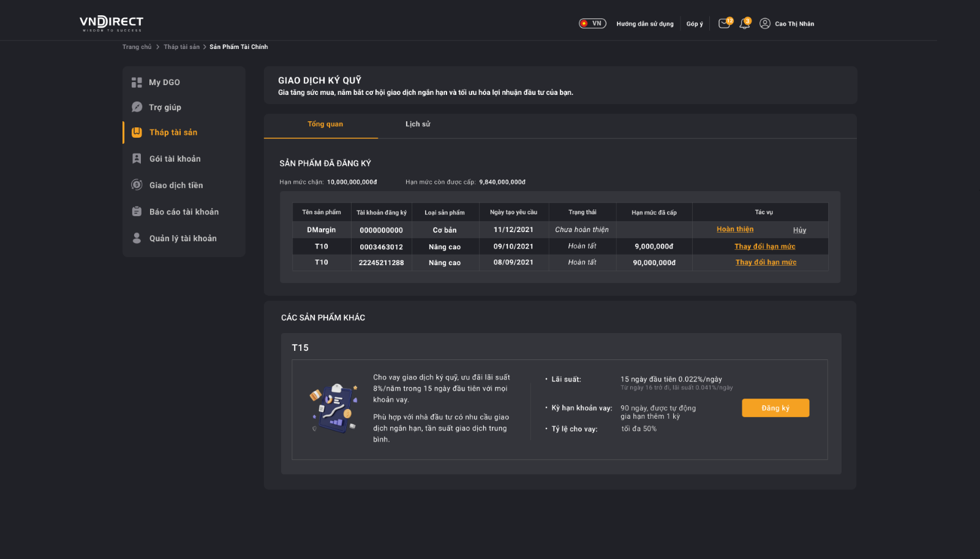Toggle the VN language switch

[x=592, y=24]
